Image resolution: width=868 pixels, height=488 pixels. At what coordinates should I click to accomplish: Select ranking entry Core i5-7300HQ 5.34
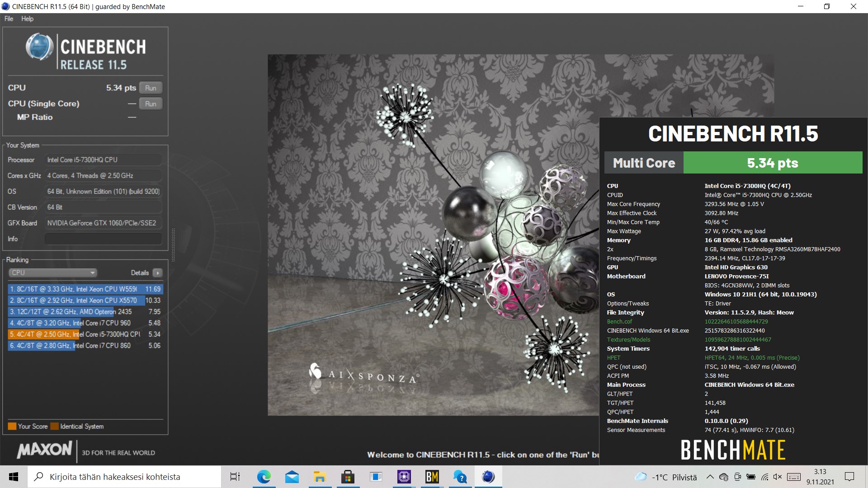tap(85, 334)
